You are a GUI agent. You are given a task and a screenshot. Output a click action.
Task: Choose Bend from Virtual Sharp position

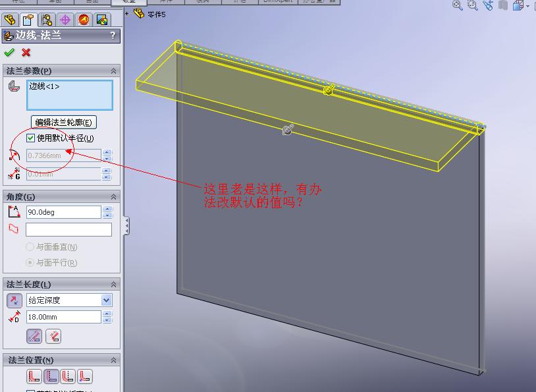[85, 376]
